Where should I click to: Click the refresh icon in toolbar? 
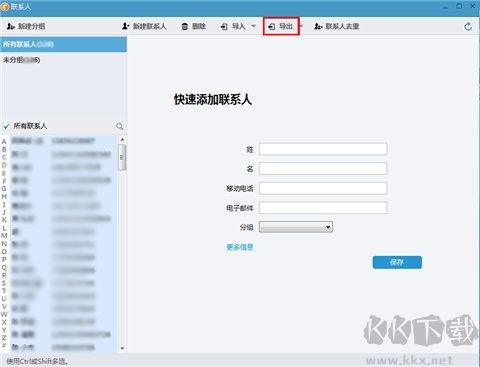click(x=468, y=26)
